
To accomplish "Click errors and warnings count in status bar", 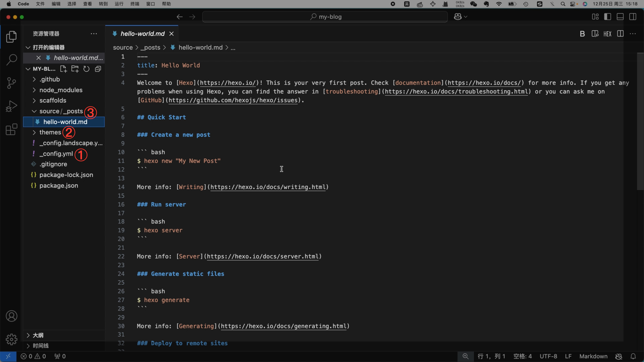I will coord(33,356).
